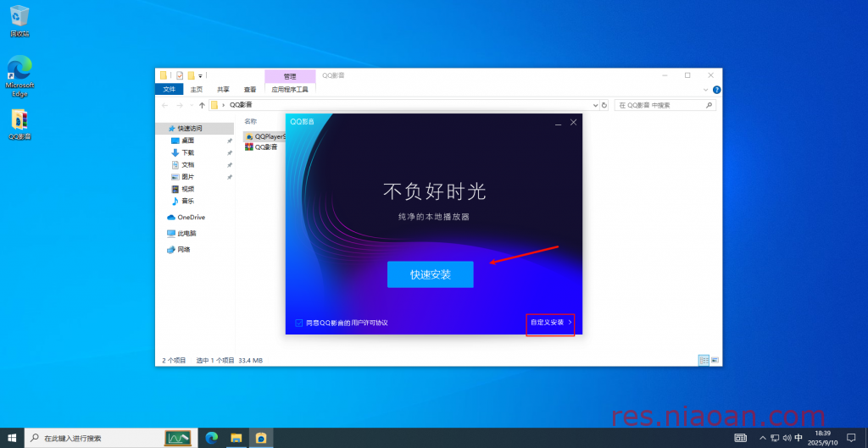Show hidden system tray icons
The image size is (868, 448).
[x=763, y=438]
